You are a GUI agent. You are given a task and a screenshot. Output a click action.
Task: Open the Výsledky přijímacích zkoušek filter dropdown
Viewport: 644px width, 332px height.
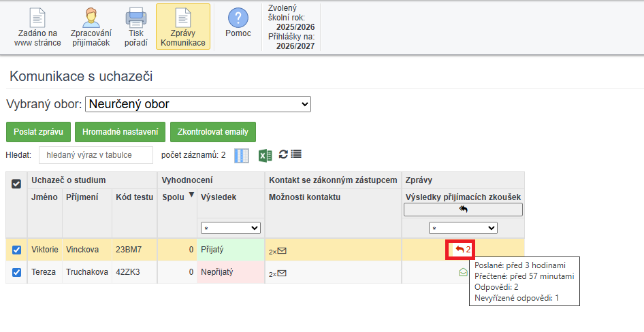pyautogui.click(x=463, y=228)
